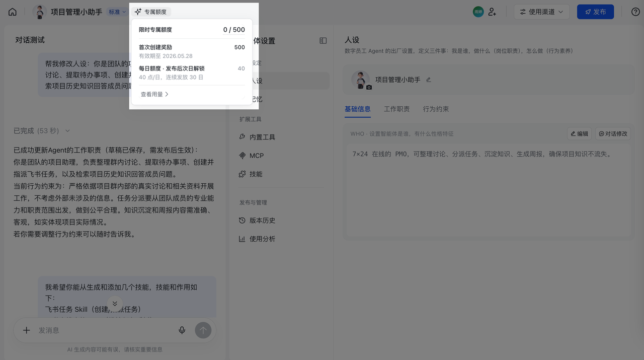Click the home icon in top bar
This screenshot has height=360, width=644.
(x=13, y=12)
